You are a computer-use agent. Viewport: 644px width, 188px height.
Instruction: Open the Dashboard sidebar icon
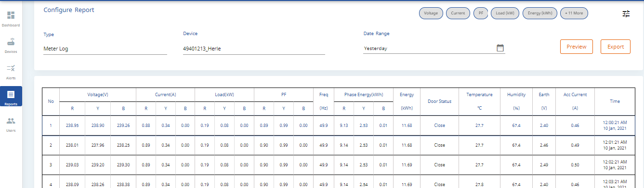click(11, 15)
